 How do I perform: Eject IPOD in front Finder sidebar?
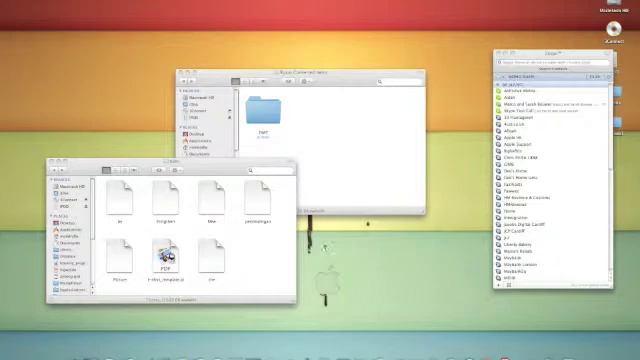(x=86, y=207)
